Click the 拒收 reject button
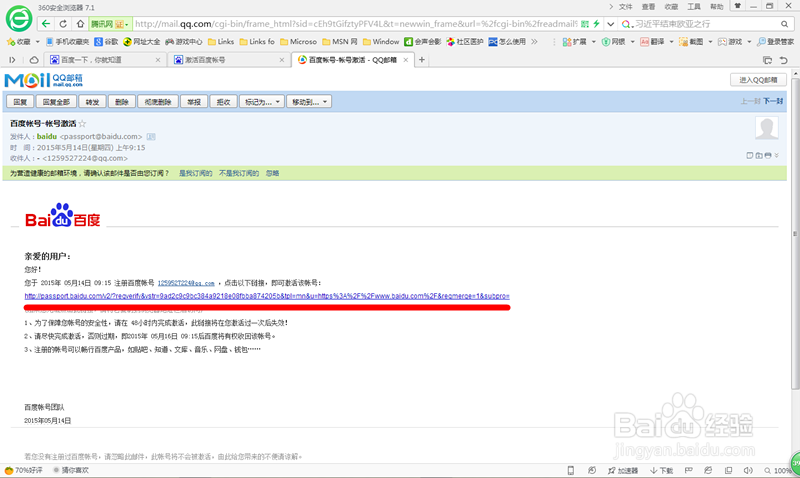Screen dimensions: 800x478 [223, 102]
